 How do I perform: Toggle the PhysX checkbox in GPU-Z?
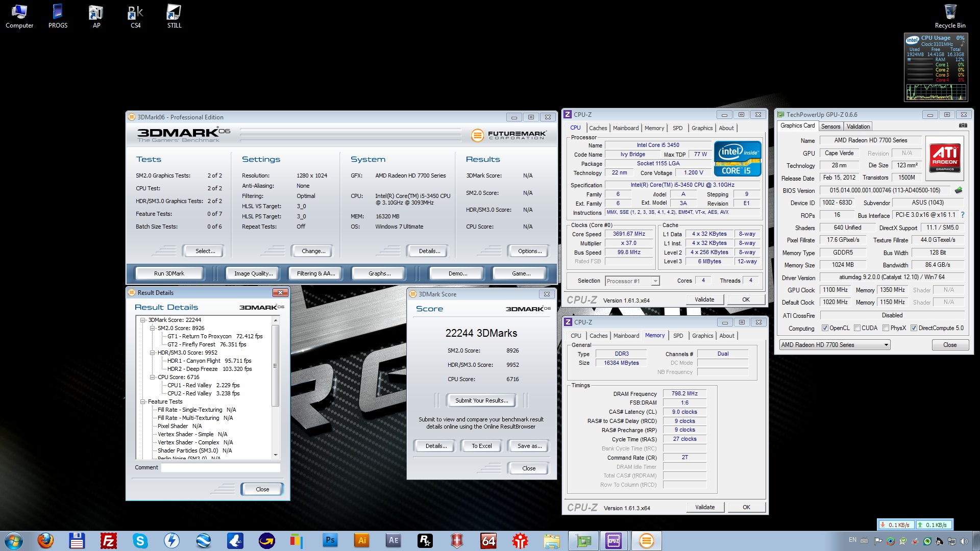tap(886, 328)
